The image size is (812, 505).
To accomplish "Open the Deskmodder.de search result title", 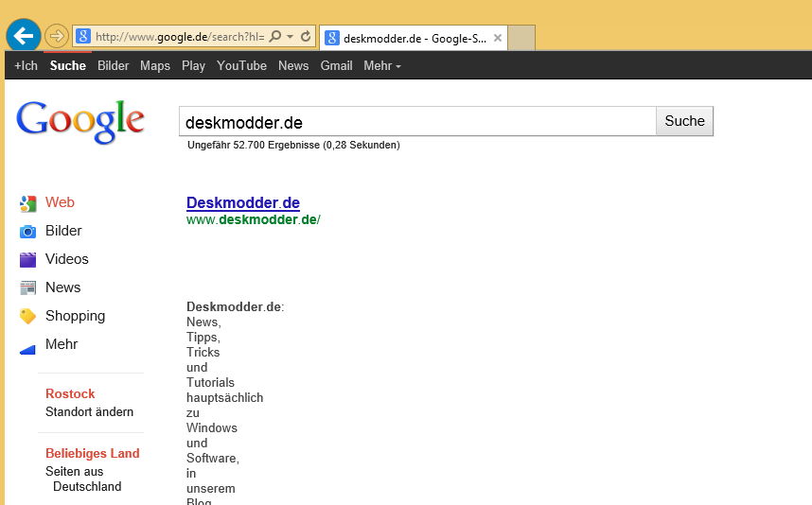I will pyautogui.click(x=243, y=202).
